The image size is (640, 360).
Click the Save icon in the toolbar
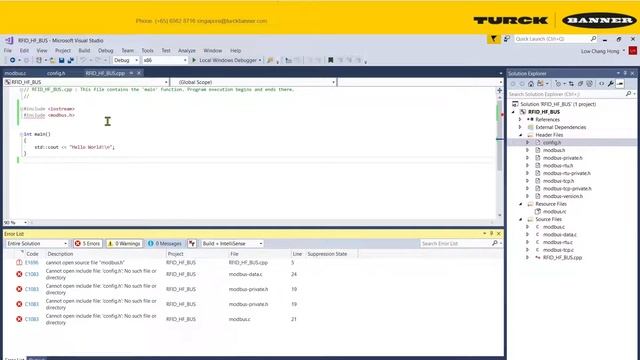pyautogui.click(x=61, y=60)
